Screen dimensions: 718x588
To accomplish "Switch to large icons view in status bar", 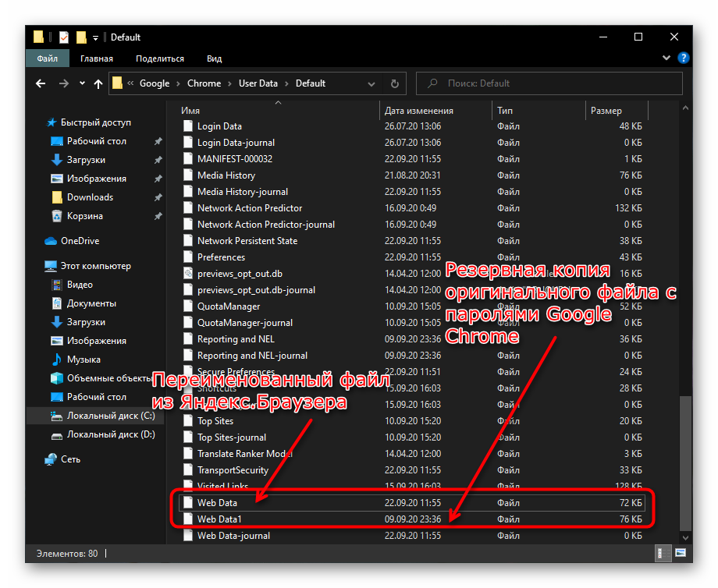I will [x=679, y=553].
